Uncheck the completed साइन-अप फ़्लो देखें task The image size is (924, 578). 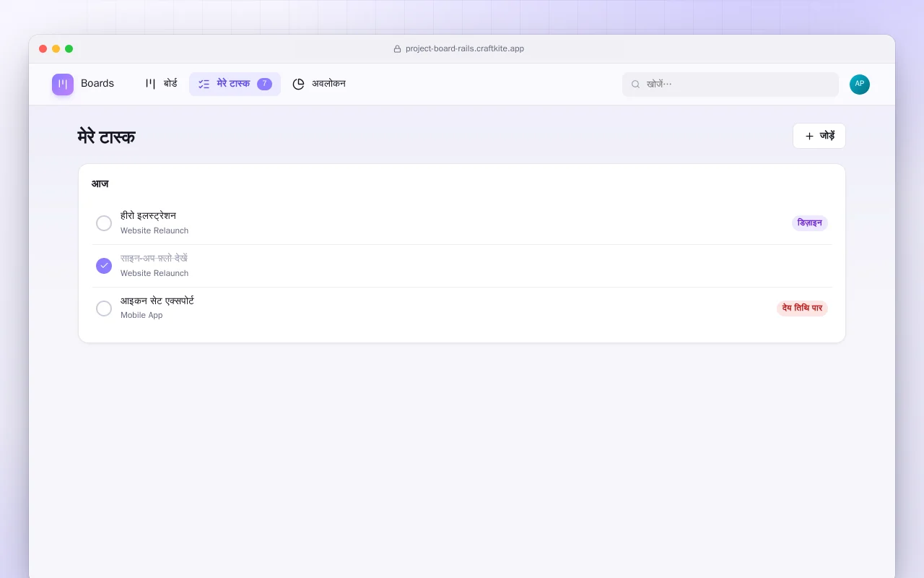tap(104, 266)
